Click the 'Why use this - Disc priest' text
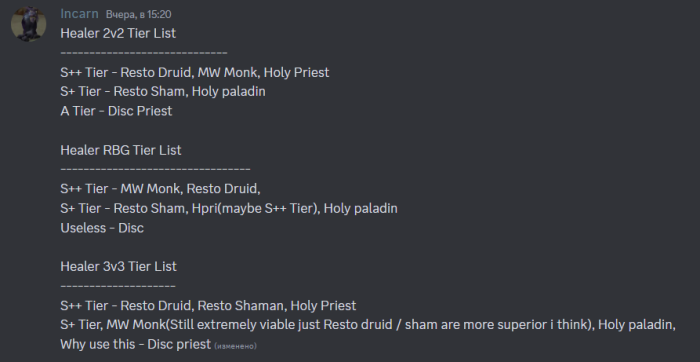 coord(135,345)
